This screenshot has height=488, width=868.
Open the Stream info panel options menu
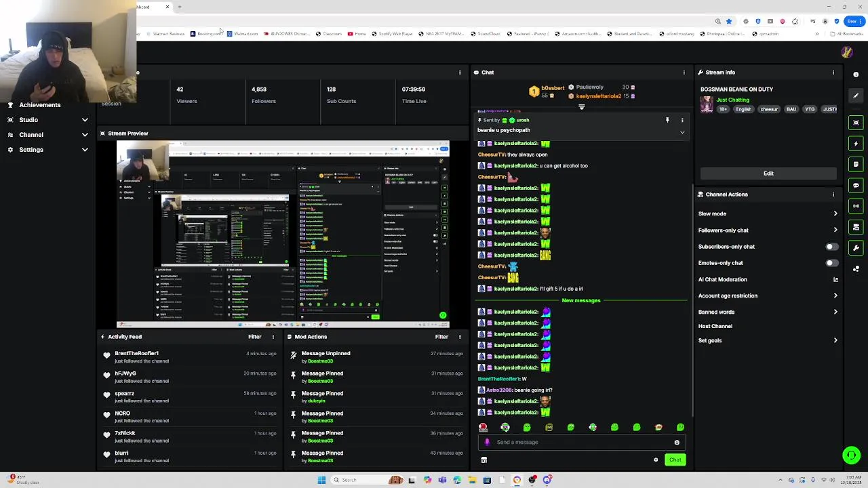(x=833, y=73)
